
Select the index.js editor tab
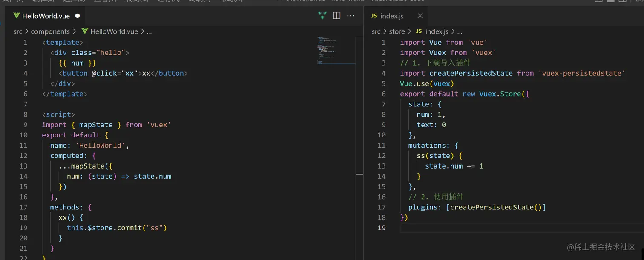click(391, 16)
